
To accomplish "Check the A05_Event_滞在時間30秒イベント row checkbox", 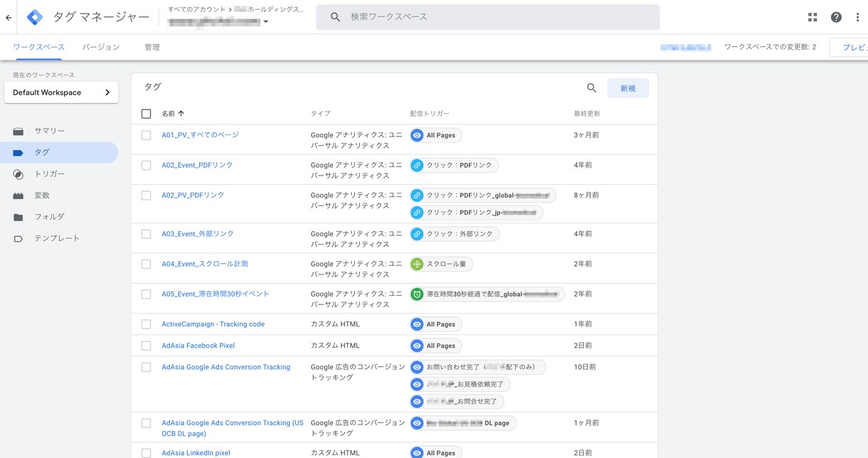I will 147,294.
